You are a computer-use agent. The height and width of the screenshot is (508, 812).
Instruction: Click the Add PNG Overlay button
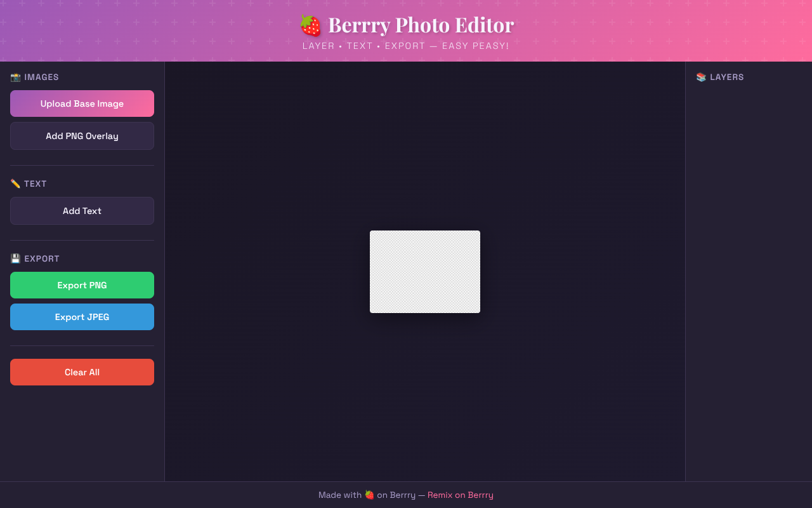click(x=82, y=136)
